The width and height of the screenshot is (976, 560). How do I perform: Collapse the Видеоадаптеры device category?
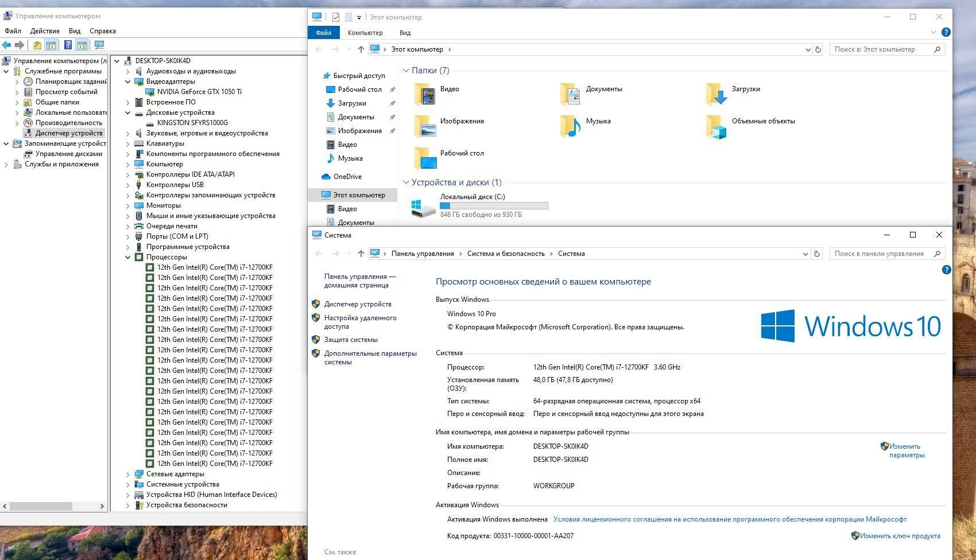pyautogui.click(x=128, y=81)
